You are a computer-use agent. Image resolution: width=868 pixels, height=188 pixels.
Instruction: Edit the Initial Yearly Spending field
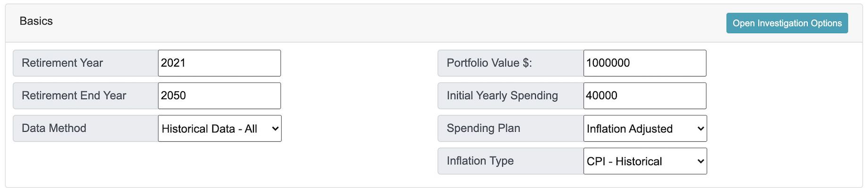click(x=645, y=95)
